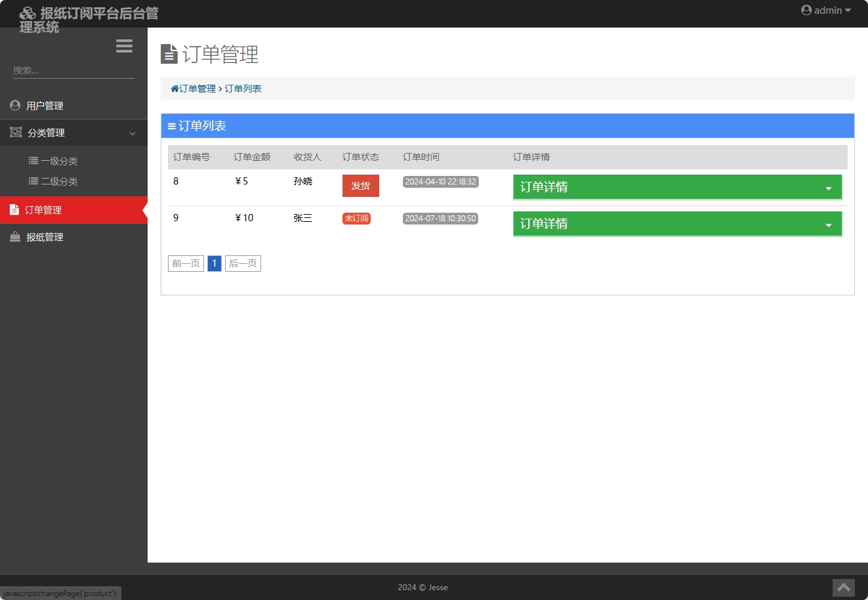The height and width of the screenshot is (600, 868).
Task: Click the hamburger menu icon to collapse sidebar
Action: coord(124,45)
